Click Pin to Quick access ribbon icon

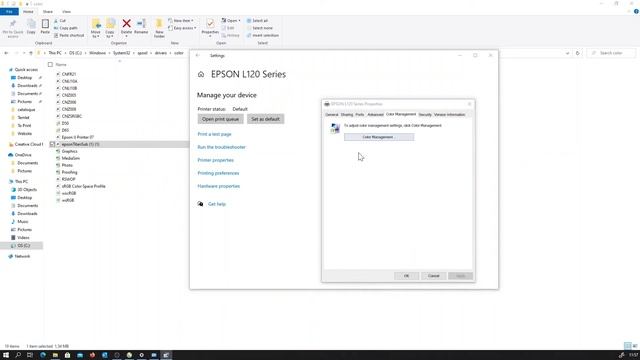pyautogui.click(x=13, y=24)
